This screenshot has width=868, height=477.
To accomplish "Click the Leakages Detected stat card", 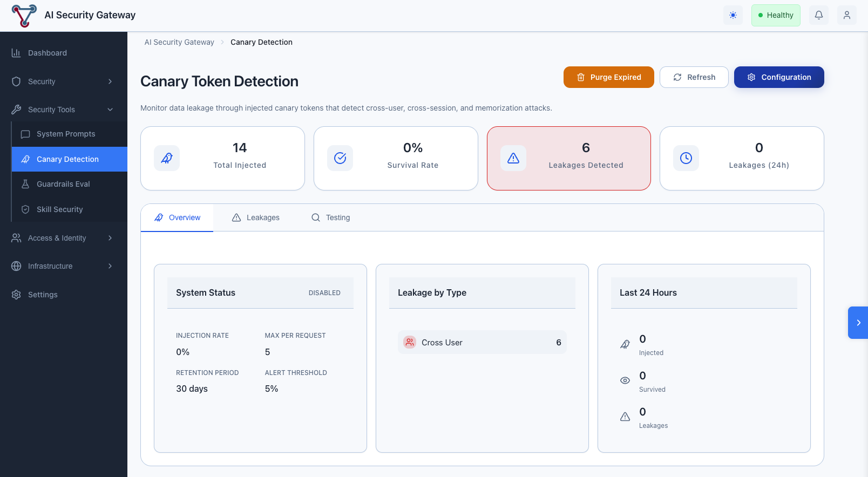I will click(569, 158).
